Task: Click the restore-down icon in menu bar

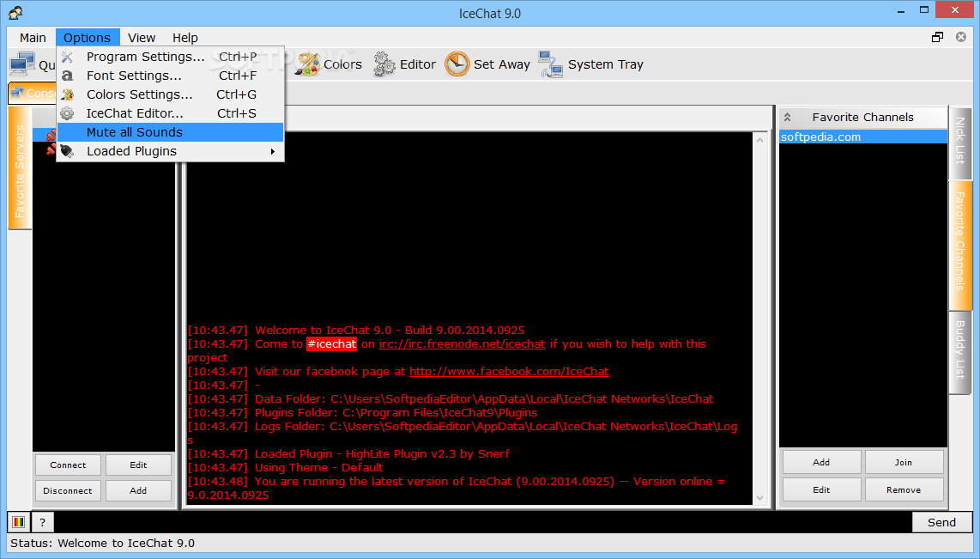Action: [937, 38]
